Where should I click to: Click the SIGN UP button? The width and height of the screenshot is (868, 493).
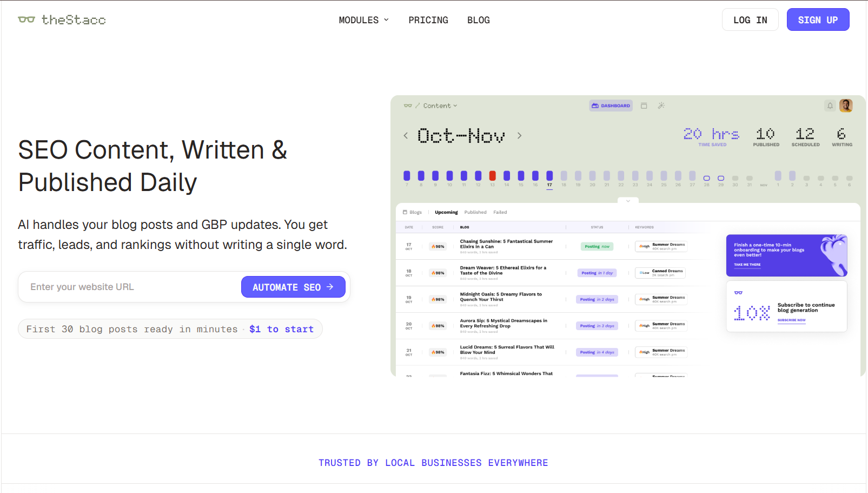pos(818,19)
